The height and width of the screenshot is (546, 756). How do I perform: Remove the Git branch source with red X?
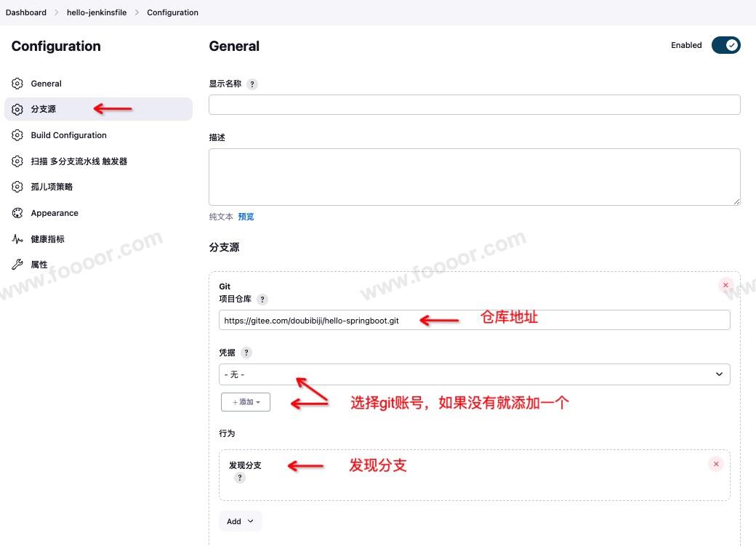point(725,286)
